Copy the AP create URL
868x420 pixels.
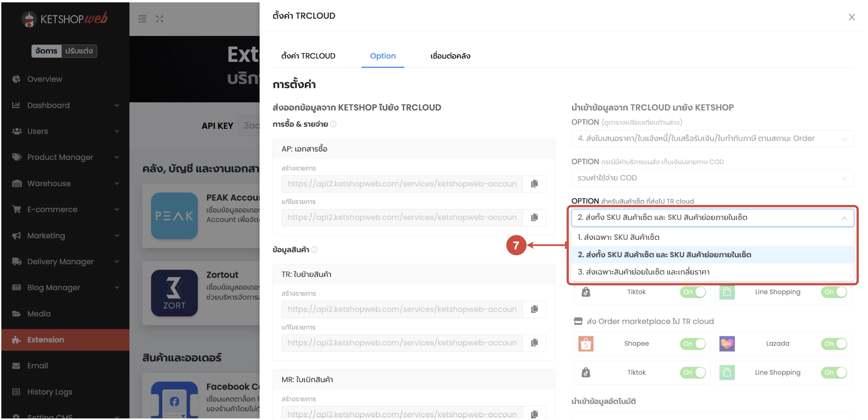(x=534, y=184)
